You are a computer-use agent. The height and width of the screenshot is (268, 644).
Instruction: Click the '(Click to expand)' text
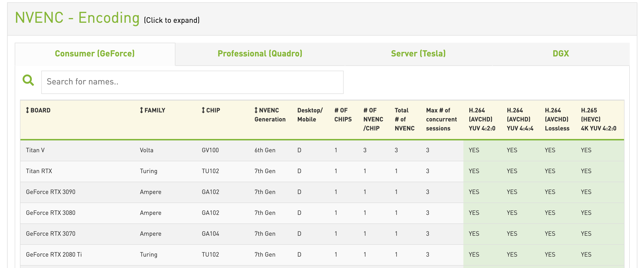coord(172,20)
